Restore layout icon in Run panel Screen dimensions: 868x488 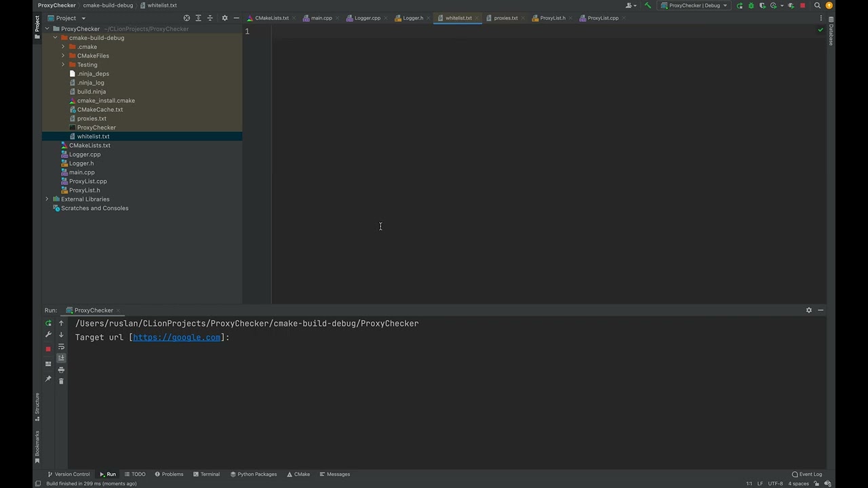(48, 364)
